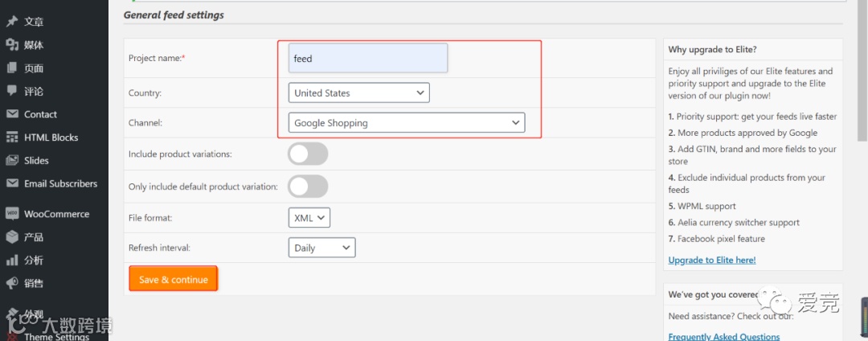Click the WooCommerce logo icon in sidebar
Viewport: 868px width, 341px height.
12,214
